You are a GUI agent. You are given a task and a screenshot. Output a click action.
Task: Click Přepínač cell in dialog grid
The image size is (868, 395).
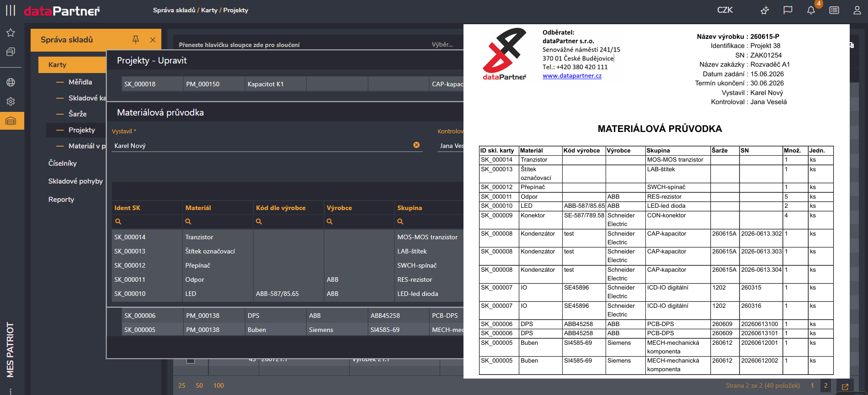pos(218,265)
